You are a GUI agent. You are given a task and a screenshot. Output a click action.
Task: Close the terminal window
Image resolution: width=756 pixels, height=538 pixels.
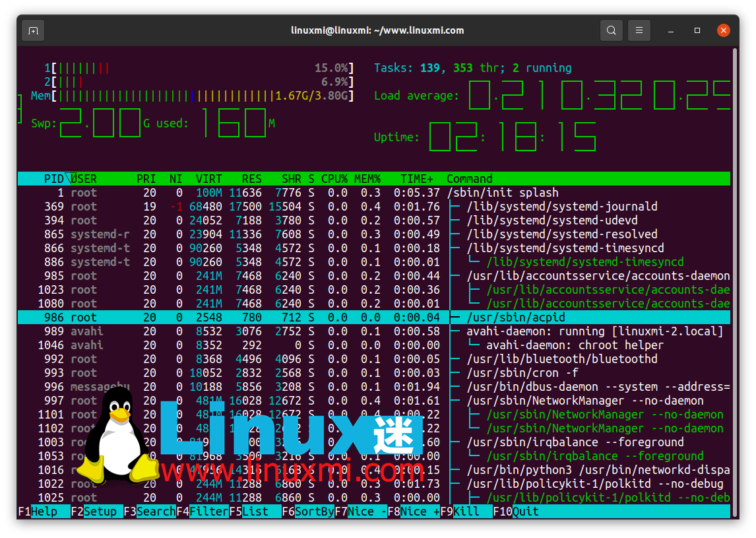[723, 30]
